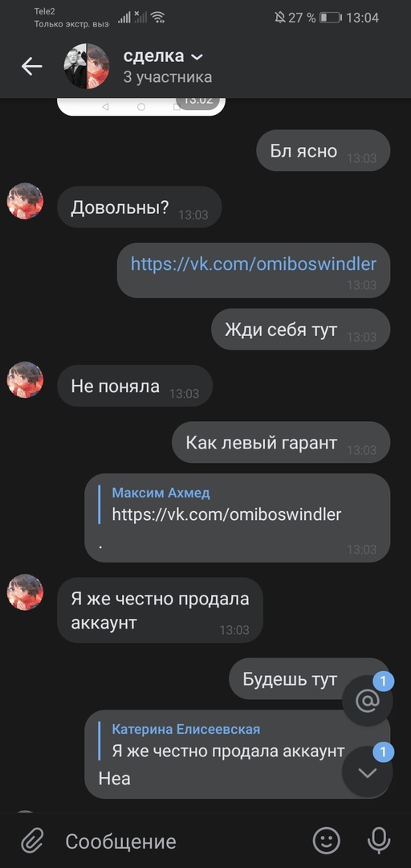Open the 3 участника members list
This screenshot has width=411, height=868.
coord(168,77)
